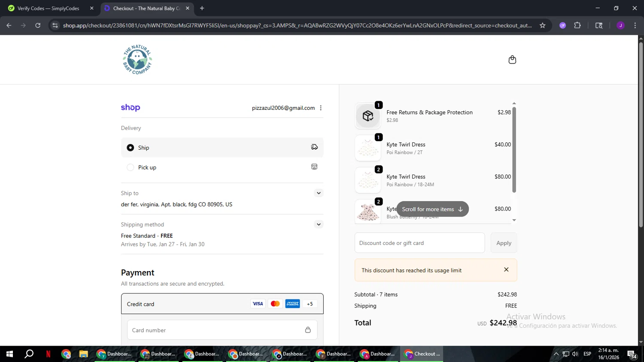The height and width of the screenshot is (362, 644).
Task: Click the lock icon in the Card number field
Action: (308, 330)
